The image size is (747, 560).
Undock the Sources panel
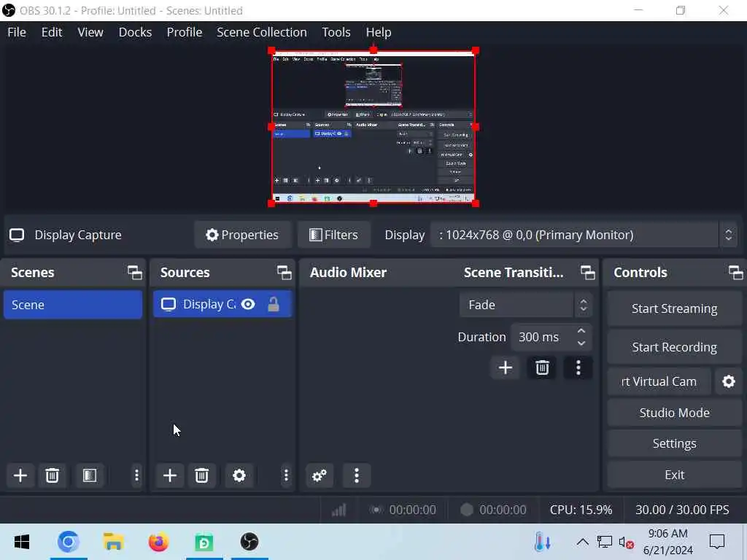pos(285,273)
